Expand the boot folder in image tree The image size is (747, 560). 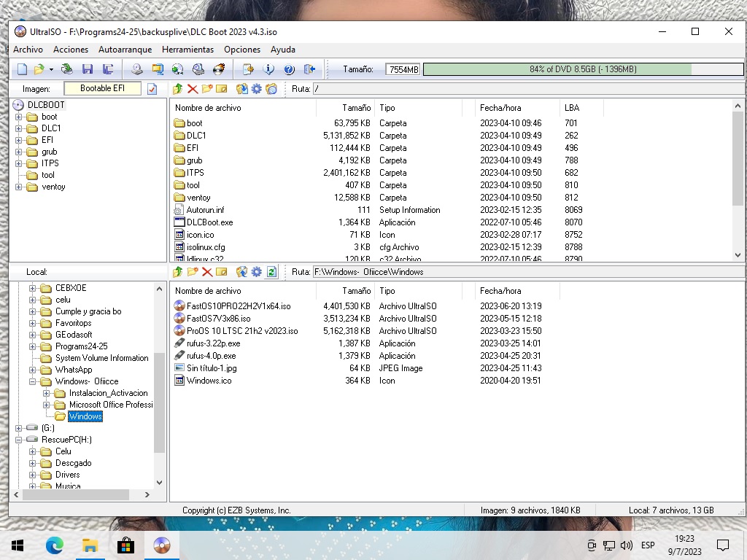(x=18, y=117)
